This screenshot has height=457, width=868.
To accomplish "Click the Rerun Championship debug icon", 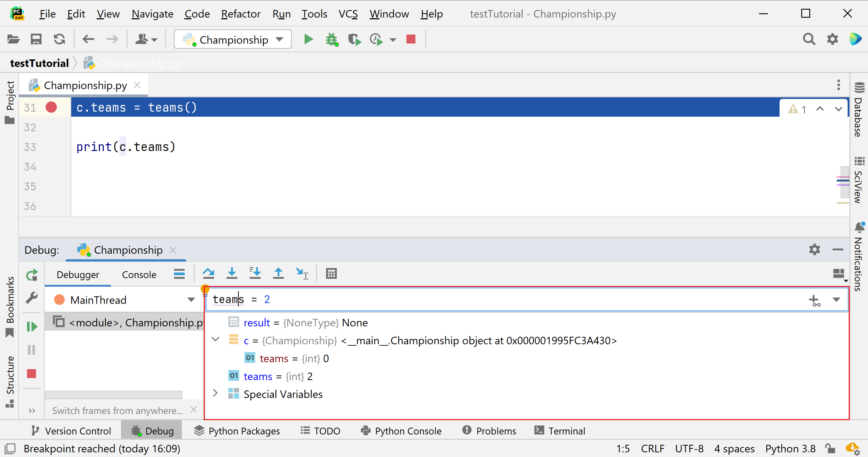I will pyautogui.click(x=31, y=275).
